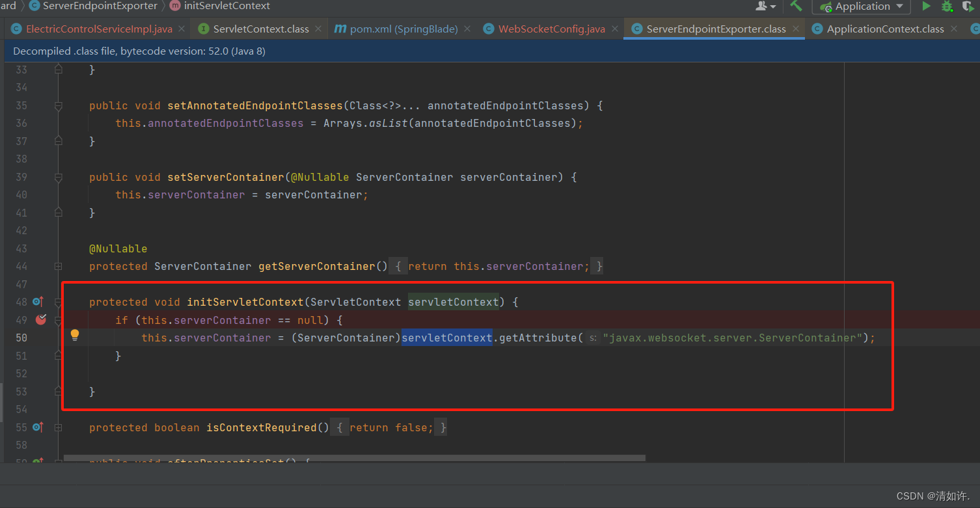This screenshot has width=980, height=508.
Task: Close the ElectricControlServiceImpl.java tab
Action: click(x=182, y=29)
